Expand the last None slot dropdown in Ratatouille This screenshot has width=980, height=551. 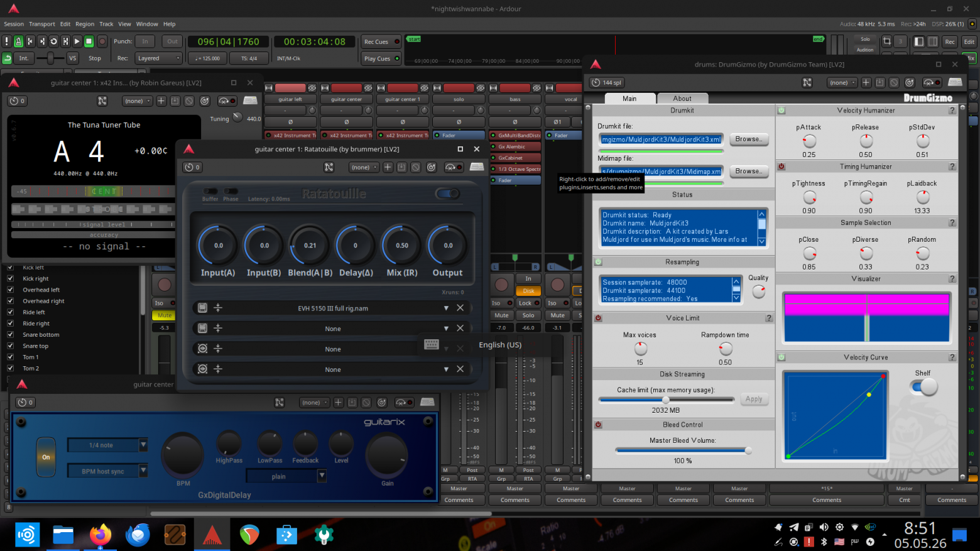point(446,369)
